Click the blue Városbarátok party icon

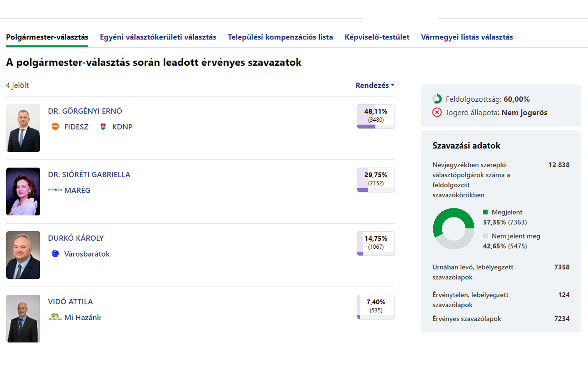pos(55,254)
